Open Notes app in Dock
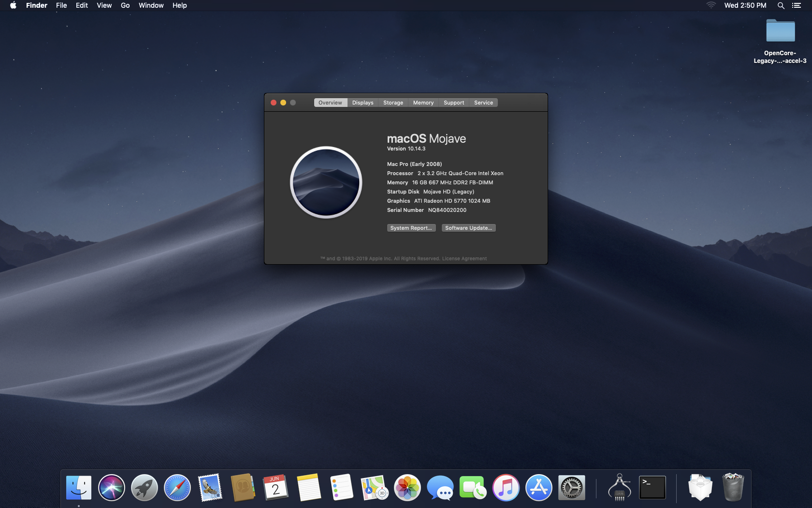 coord(309,488)
